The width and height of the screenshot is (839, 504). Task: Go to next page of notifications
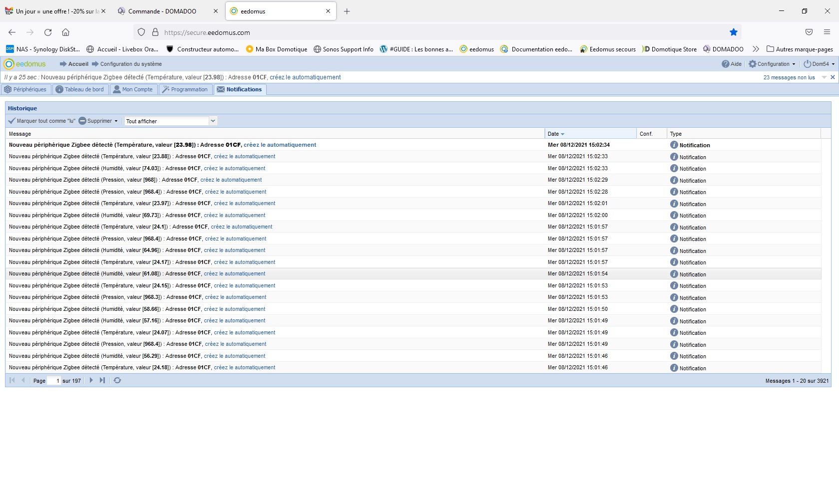pos(91,380)
